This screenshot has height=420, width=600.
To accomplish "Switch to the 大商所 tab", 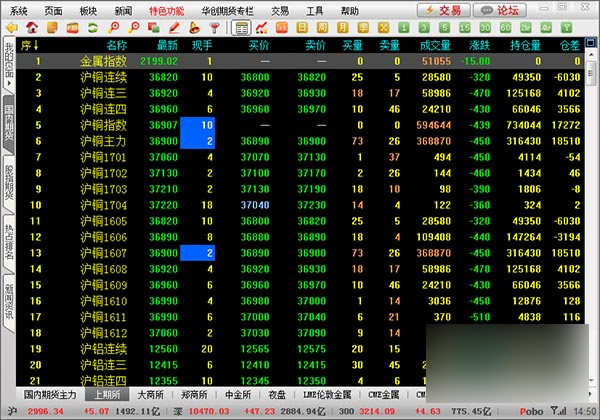I will [x=150, y=394].
